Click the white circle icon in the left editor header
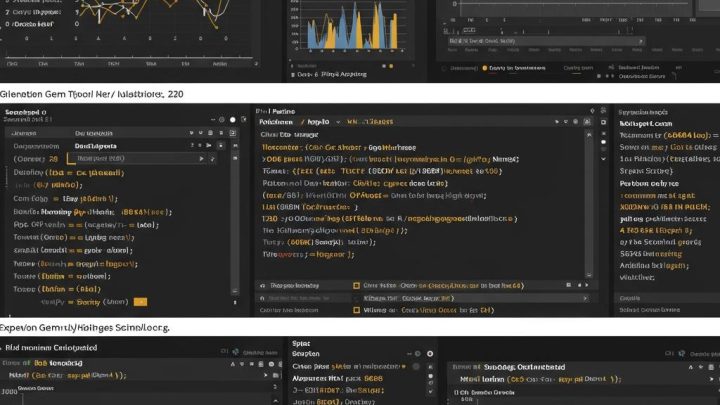The image size is (720, 405). (x=233, y=118)
